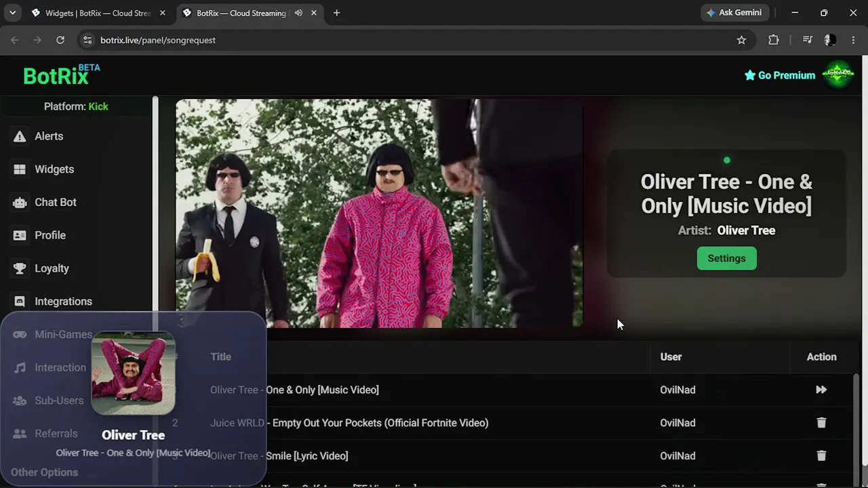Click the forward navigation arrow
This screenshot has width=868, height=488.
[x=37, y=40]
